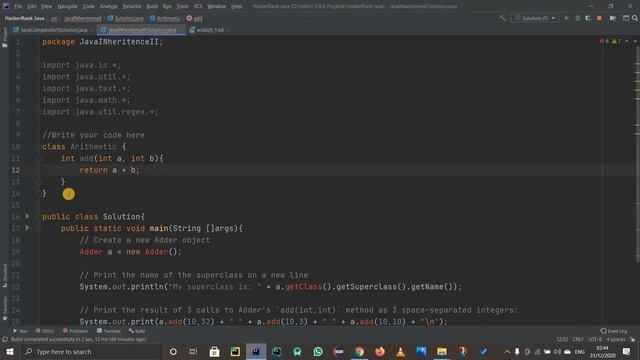Click the UTF-8 encoding status
Screen dimensions: 640x360
(595, 339)
